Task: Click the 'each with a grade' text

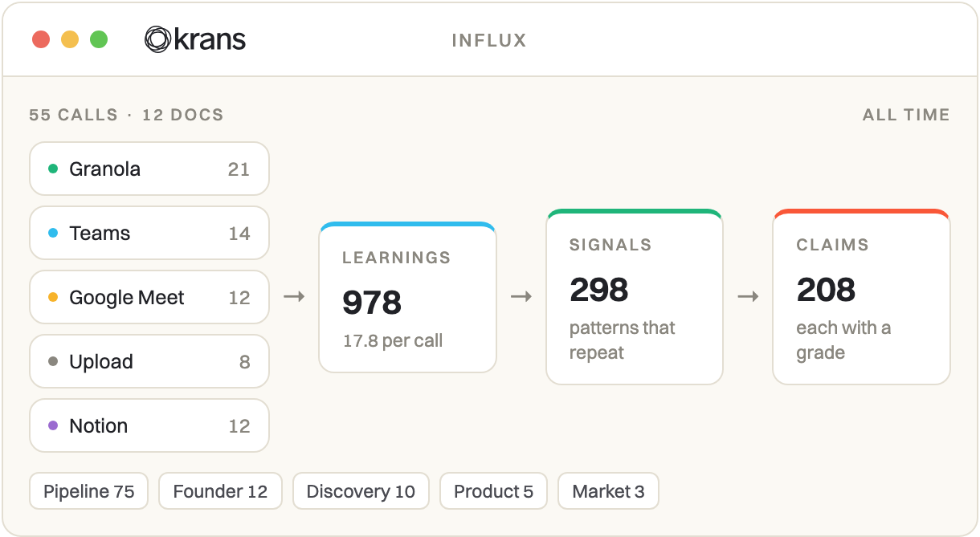Action: click(x=843, y=340)
